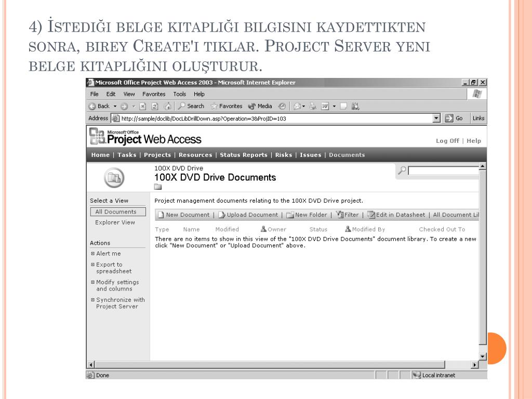The image size is (532, 399).
Task: Open the Risks tab
Action: coord(284,155)
